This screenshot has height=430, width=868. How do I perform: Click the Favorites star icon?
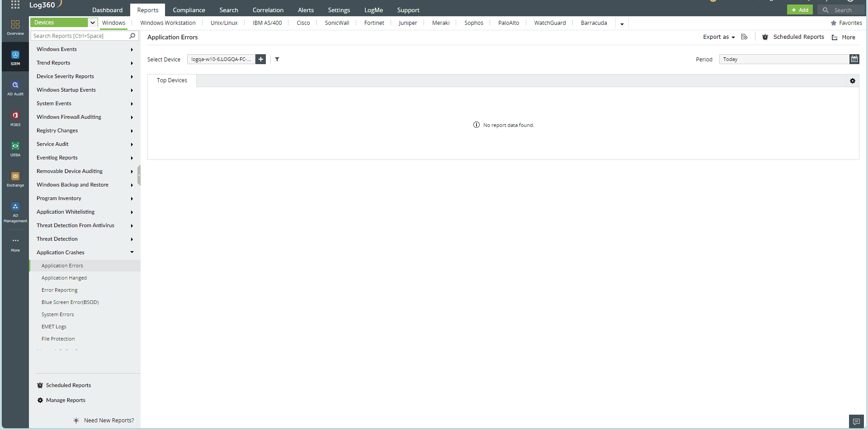click(x=834, y=23)
